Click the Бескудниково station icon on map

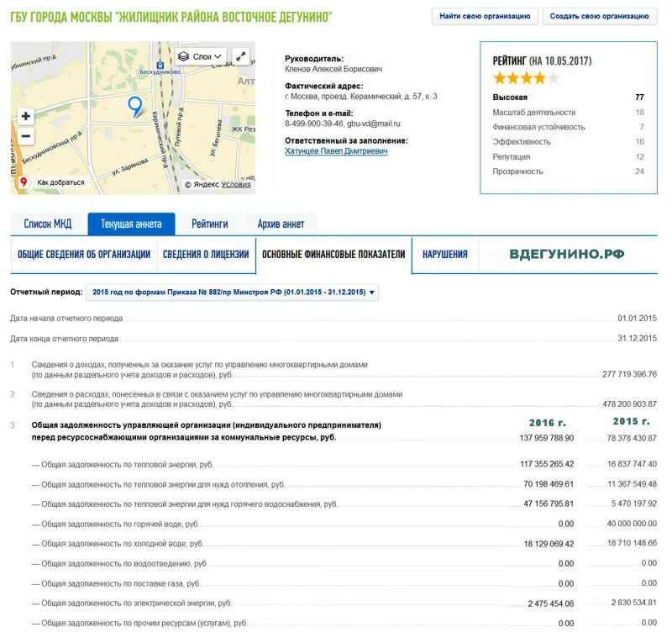click(160, 66)
